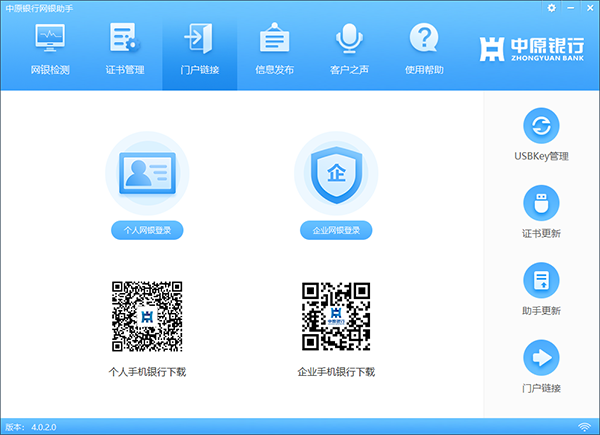Click the 证书管理 tab label
Screen dimensions: 600x435
pyautogui.click(x=125, y=70)
